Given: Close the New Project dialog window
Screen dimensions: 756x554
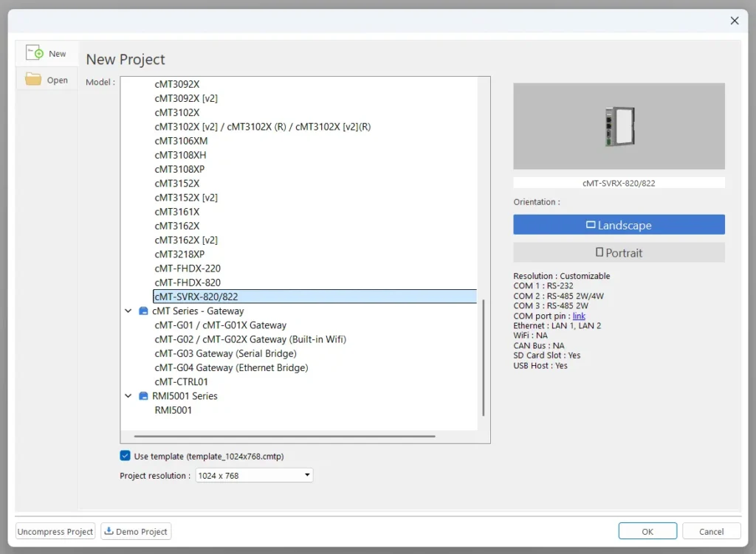Looking at the screenshot, I should [x=734, y=21].
